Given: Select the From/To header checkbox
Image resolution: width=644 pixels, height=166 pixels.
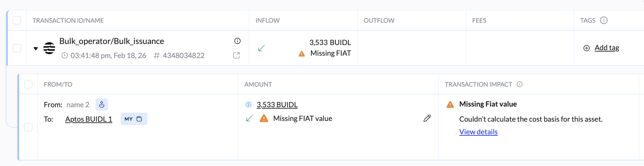Looking at the screenshot, I should pos(28,84).
